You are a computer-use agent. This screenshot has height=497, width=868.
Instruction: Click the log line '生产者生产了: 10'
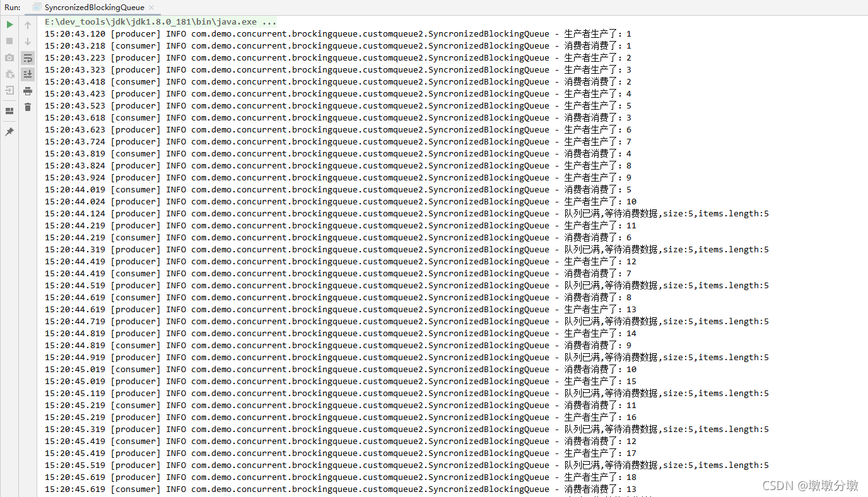pyautogui.click(x=341, y=202)
